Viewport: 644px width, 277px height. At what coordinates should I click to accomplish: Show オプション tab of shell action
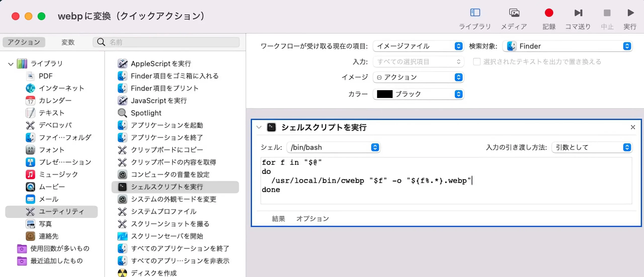pos(313,219)
